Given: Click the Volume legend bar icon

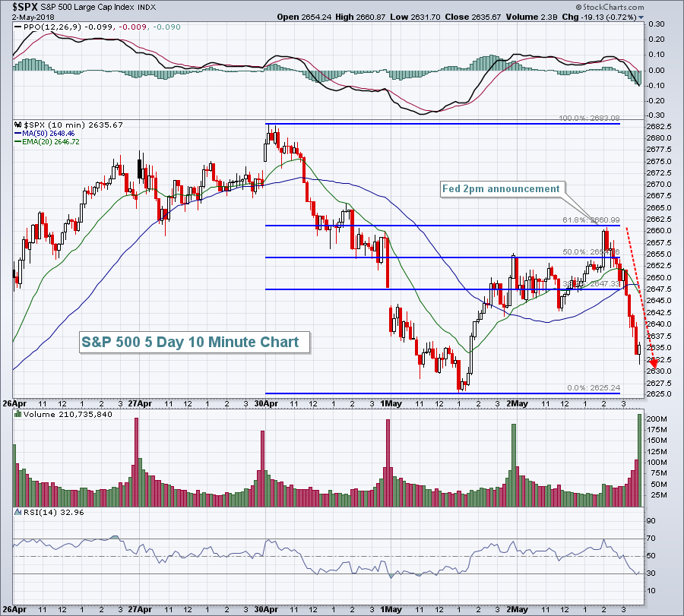Looking at the screenshot, I should [17, 413].
